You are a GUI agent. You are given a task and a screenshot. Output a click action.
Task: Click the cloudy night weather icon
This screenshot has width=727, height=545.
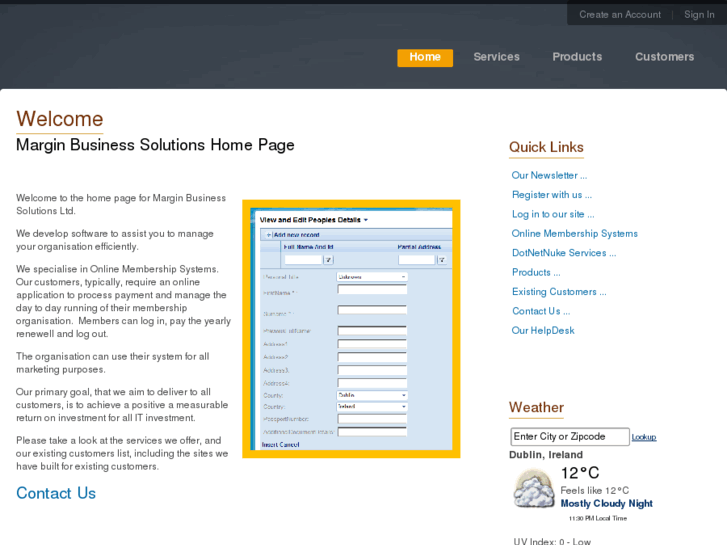tap(534, 488)
